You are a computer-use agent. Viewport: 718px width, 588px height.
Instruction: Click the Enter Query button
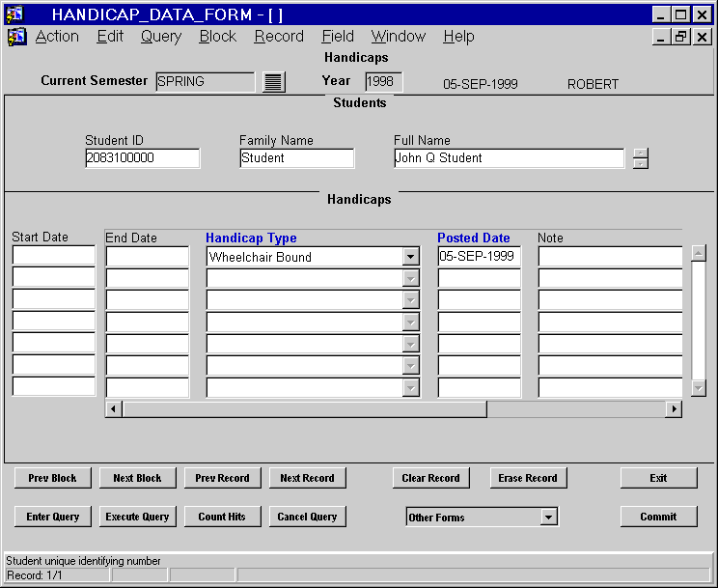(53, 517)
